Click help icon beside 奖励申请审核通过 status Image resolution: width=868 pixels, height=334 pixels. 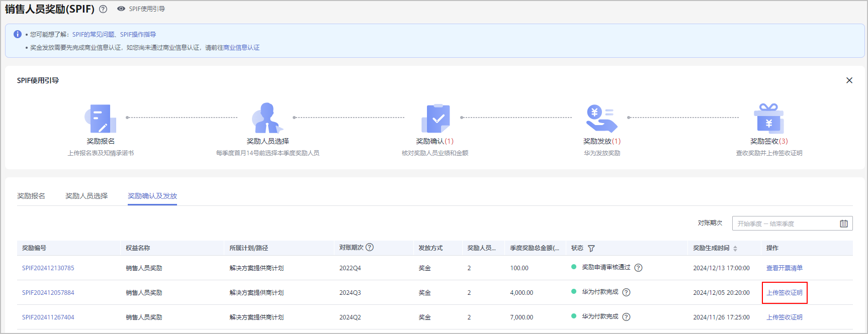coord(638,268)
